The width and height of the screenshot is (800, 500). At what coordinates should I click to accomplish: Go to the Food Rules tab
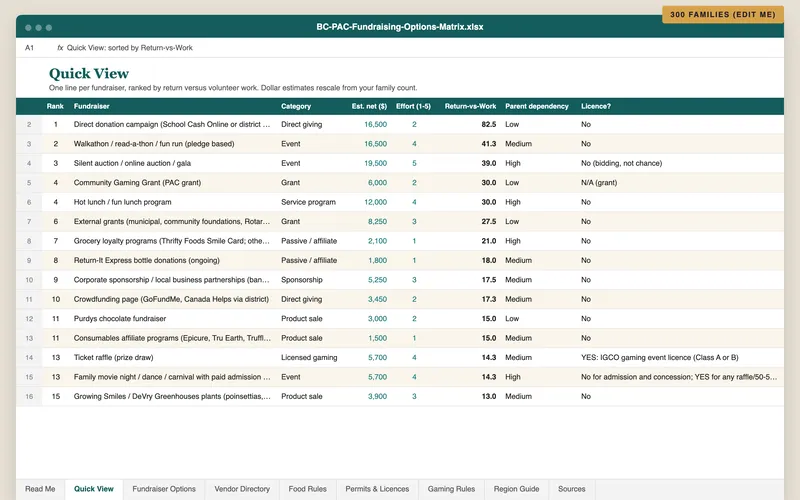pyautogui.click(x=307, y=489)
